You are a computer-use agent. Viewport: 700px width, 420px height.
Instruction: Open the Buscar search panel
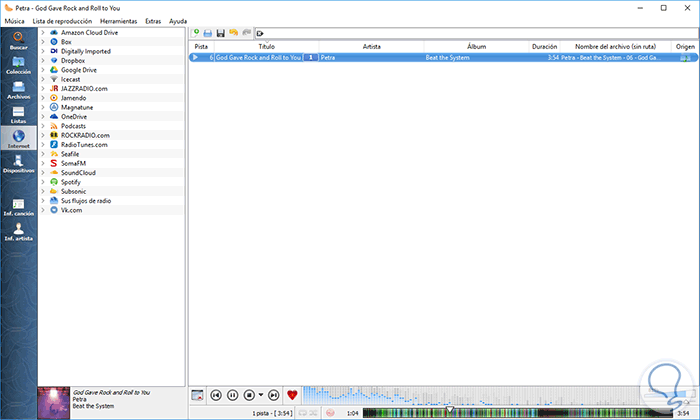pyautogui.click(x=19, y=40)
